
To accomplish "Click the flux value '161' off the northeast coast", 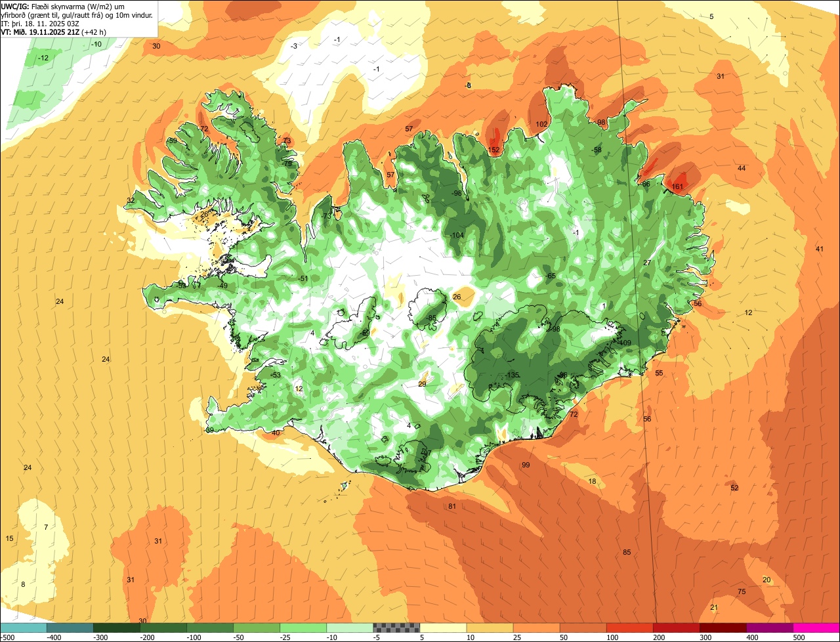I will click(x=678, y=187).
